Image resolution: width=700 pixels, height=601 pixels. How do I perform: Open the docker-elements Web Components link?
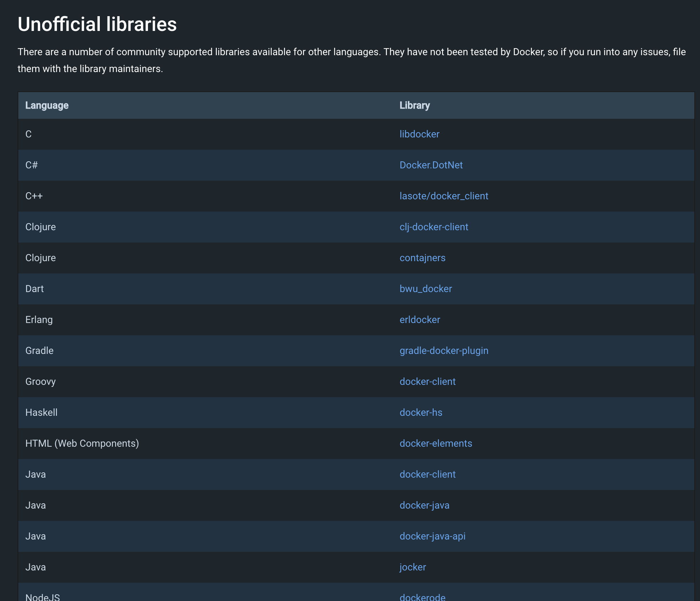click(x=435, y=444)
